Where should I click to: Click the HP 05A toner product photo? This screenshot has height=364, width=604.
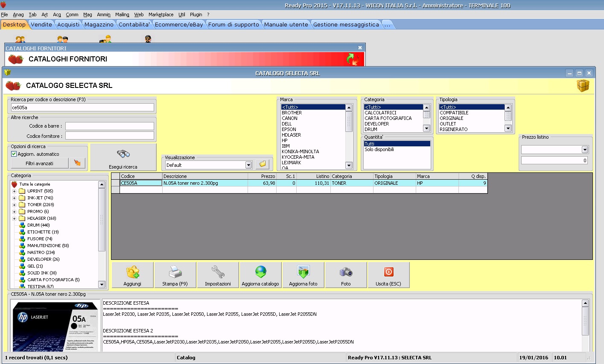pos(56,326)
